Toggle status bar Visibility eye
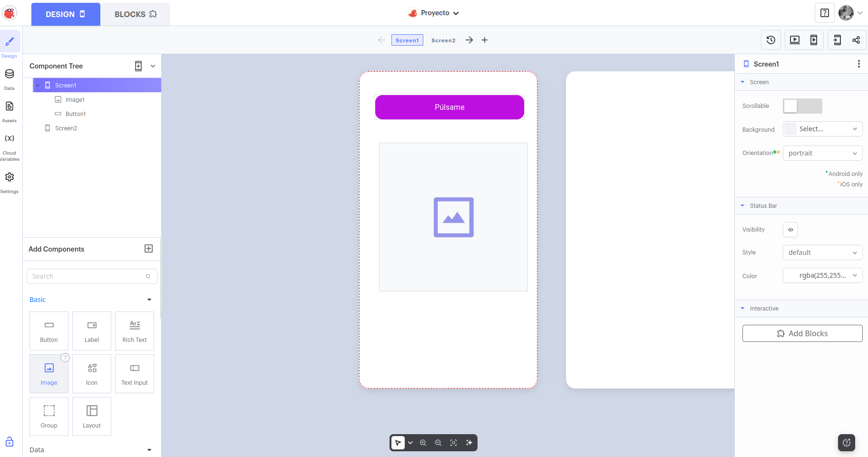Screen dimensions: 868x457 point(790,230)
